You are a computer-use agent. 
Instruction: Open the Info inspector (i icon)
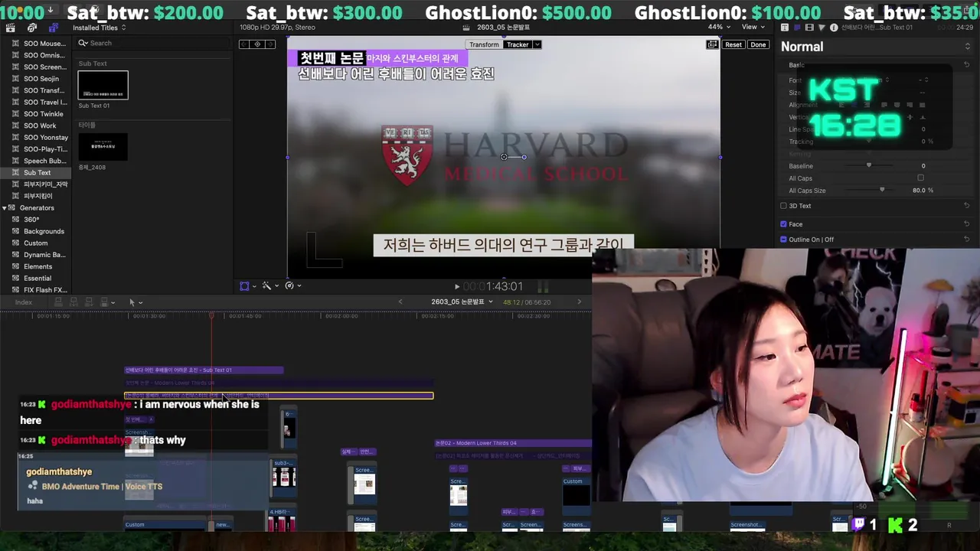pyautogui.click(x=834, y=28)
